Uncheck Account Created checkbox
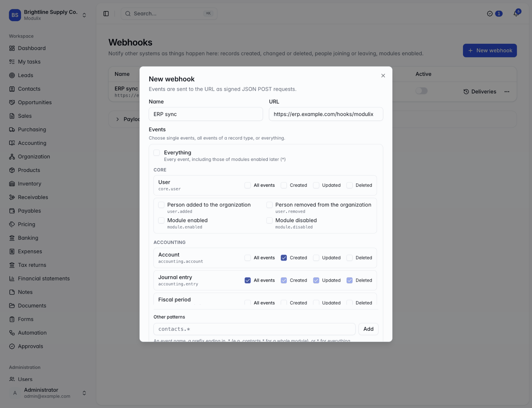Image resolution: width=532 pixels, height=408 pixels. click(284, 258)
